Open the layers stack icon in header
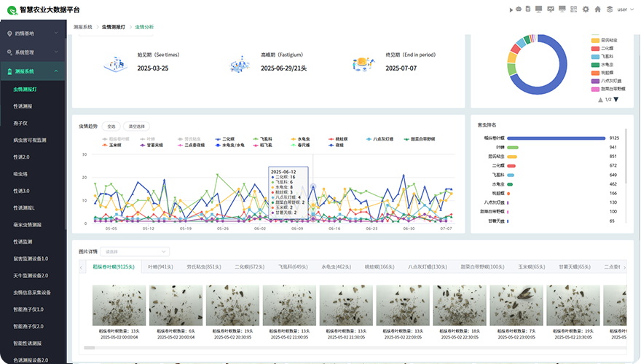This screenshot has height=364, width=641. click(610, 9)
